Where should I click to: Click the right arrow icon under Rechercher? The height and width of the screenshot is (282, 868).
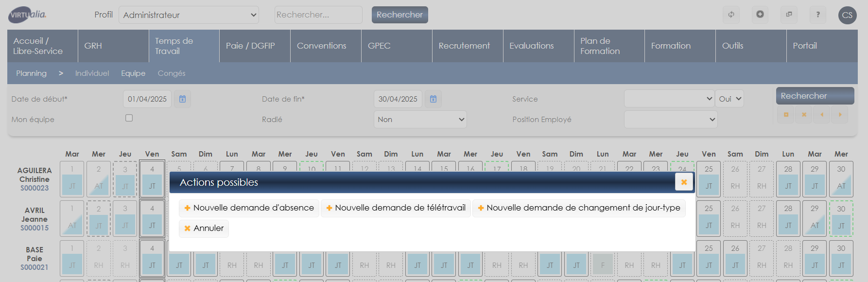pos(839,115)
